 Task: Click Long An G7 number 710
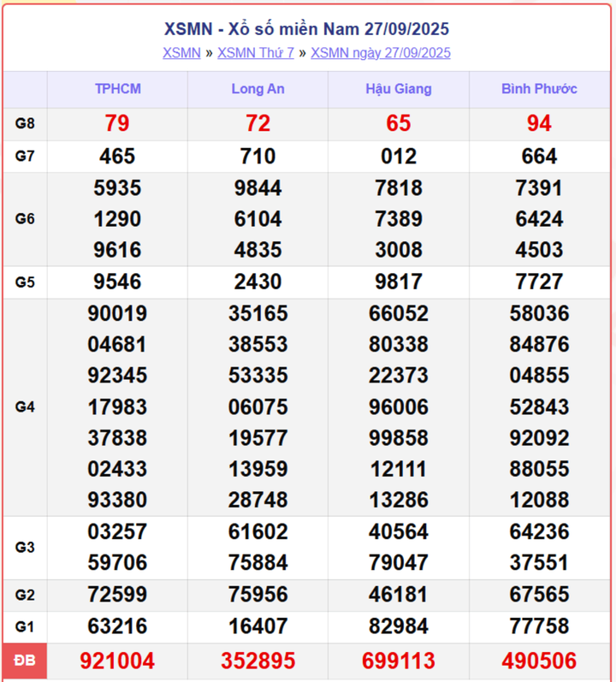click(x=258, y=157)
